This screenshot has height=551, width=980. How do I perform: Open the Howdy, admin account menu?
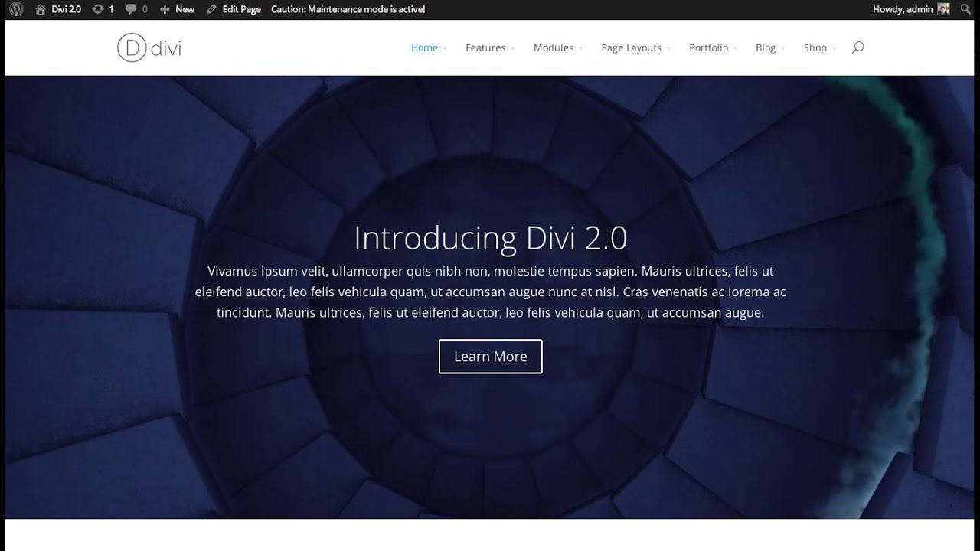[x=903, y=9]
